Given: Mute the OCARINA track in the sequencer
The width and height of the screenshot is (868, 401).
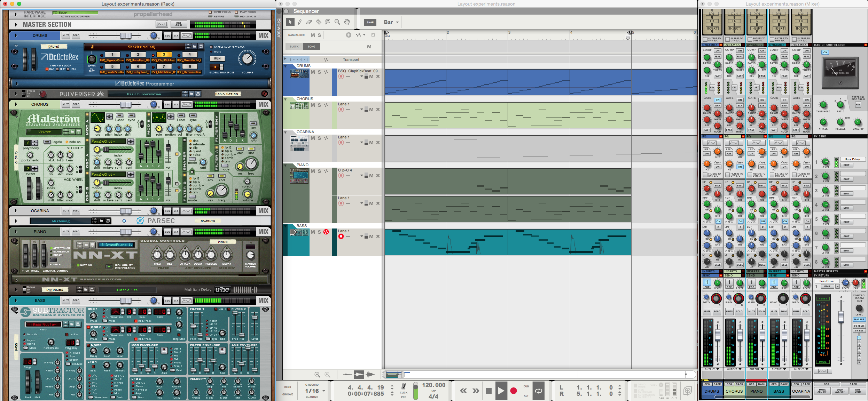Looking at the screenshot, I should click(313, 138).
